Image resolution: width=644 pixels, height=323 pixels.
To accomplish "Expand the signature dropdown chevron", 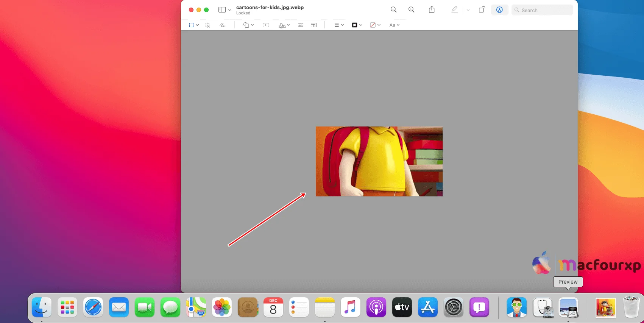I will pos(288,25).
